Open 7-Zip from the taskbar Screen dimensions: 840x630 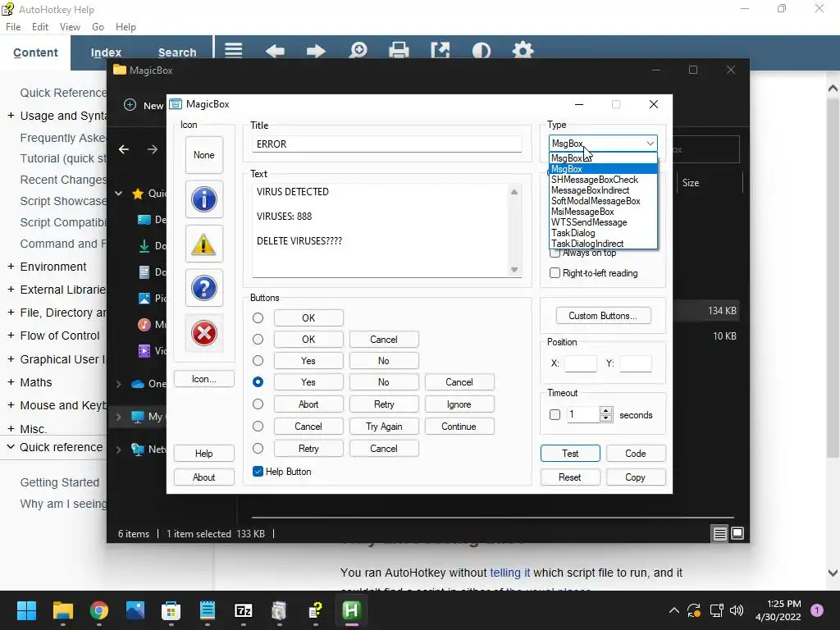click(244, 610)
